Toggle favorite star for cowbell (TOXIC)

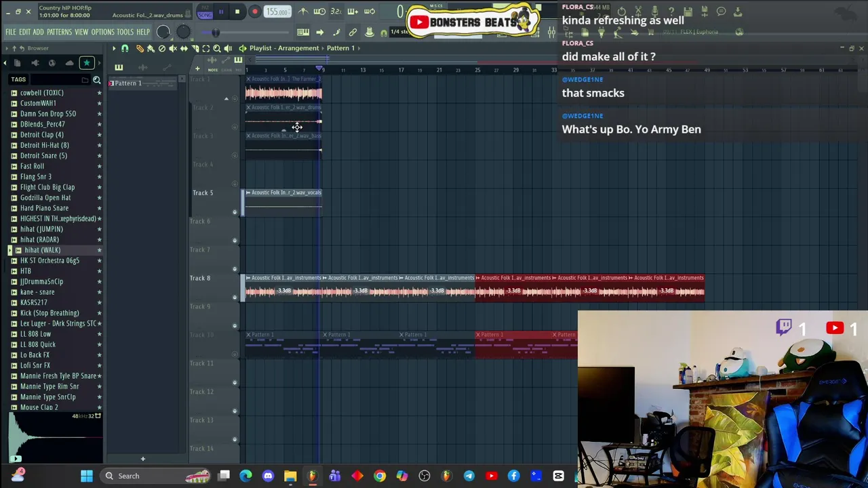99,93
